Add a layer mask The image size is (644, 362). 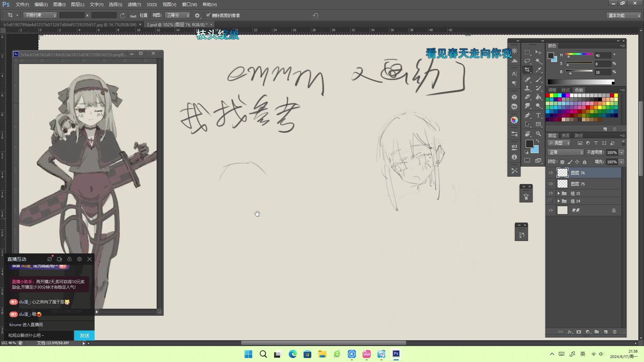click(x=579, y=332)
